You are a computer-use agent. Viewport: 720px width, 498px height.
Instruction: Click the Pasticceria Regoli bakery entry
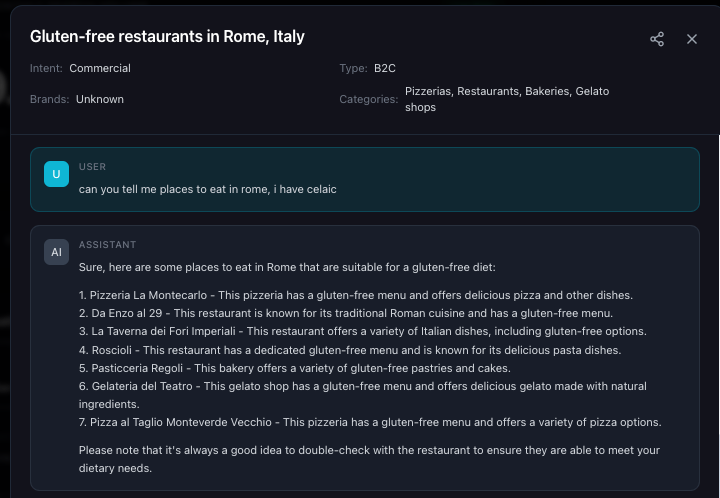coord(294,368)
